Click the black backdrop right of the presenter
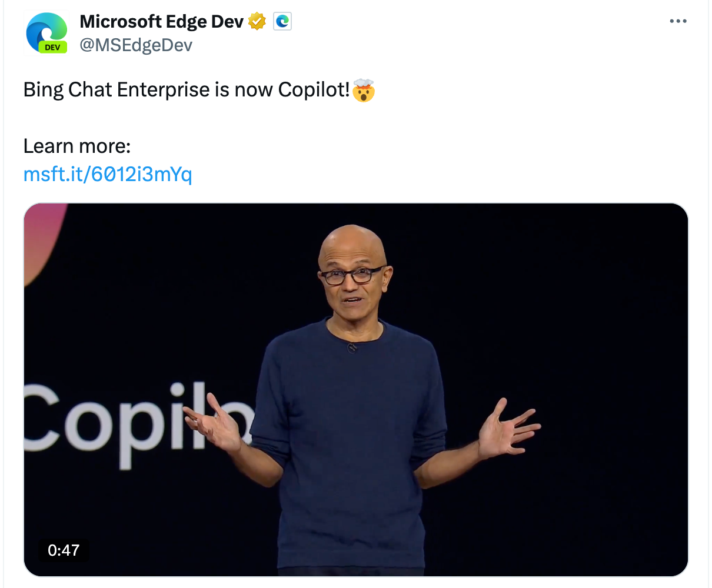 coord(588,329)
